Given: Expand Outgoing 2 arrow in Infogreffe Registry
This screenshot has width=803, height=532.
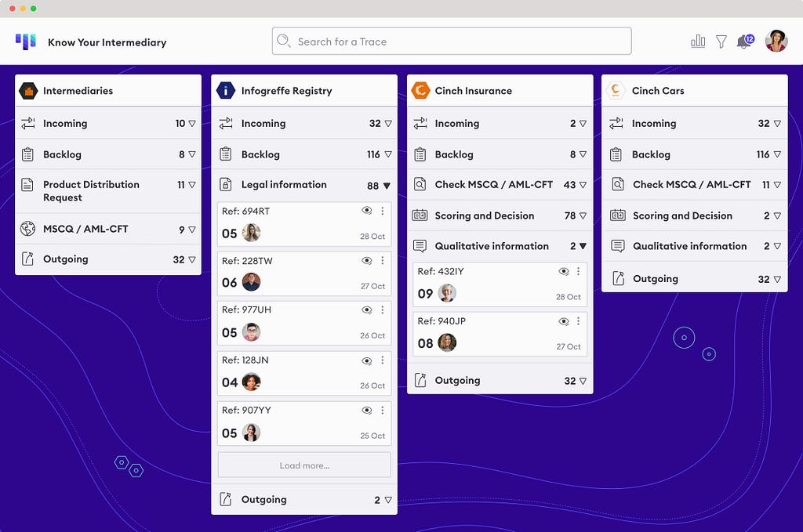Looking at the screenshot, I should point(387,500).
